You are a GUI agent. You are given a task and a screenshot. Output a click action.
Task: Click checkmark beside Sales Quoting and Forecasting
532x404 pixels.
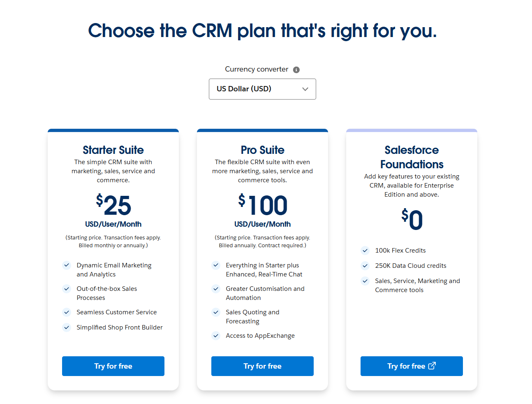click(216, 312)
